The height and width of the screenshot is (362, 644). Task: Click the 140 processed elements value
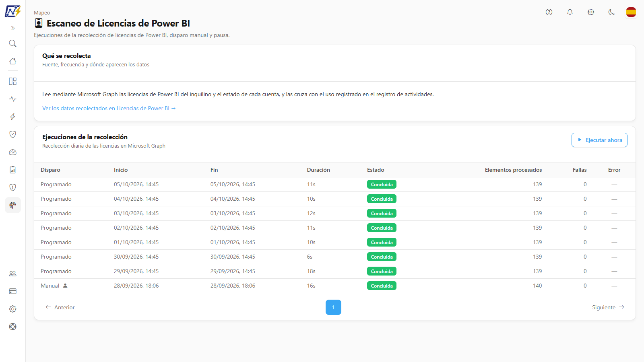point(537,286)
